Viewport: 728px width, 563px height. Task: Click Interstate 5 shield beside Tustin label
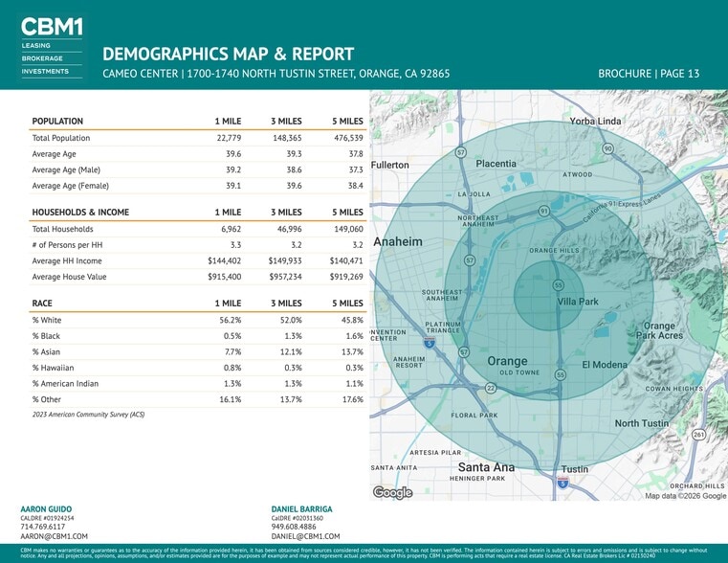point(563,484)
